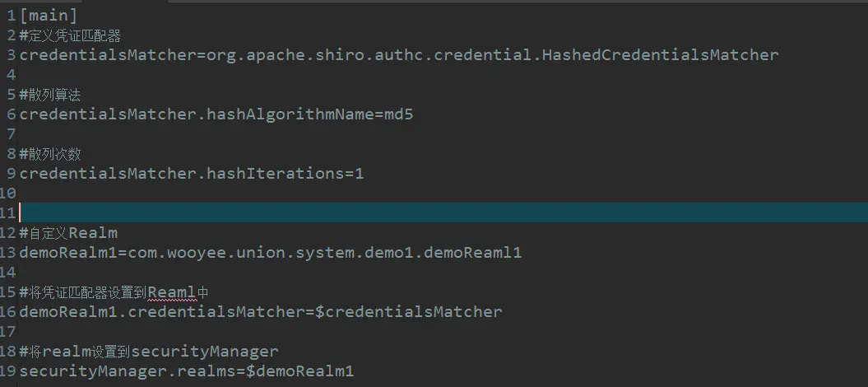Image resolution: width=868 pixels, height=387 pixels.
Task: Click line number 3 in gutter
Action: (12, 55)
